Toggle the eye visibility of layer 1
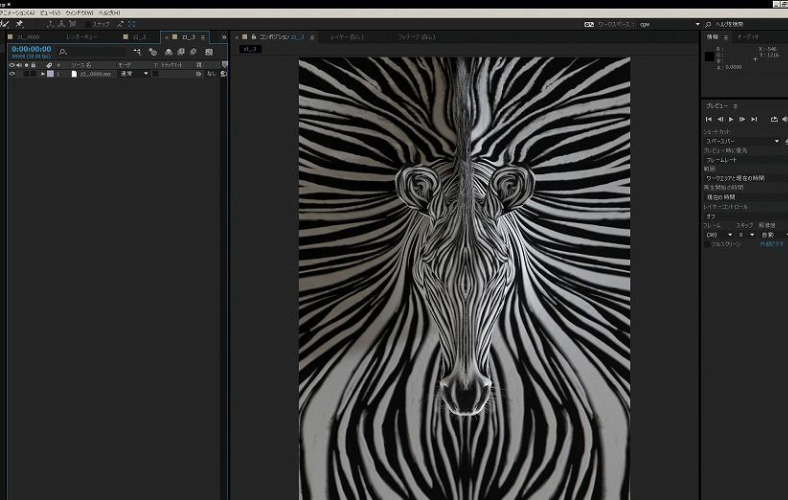The height and width of the screenshot is (500, 788). click(12, 74)
